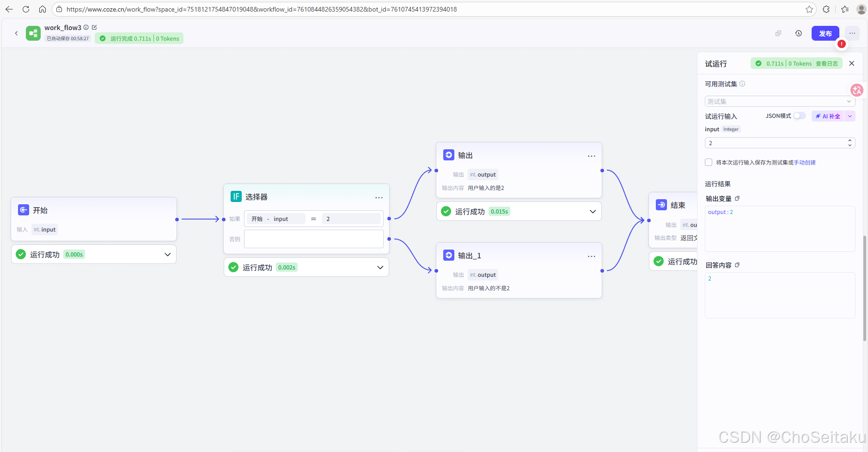Open the AI 补全 dropdown arrow
Viewport: 868px width, 452px height.
850,116
